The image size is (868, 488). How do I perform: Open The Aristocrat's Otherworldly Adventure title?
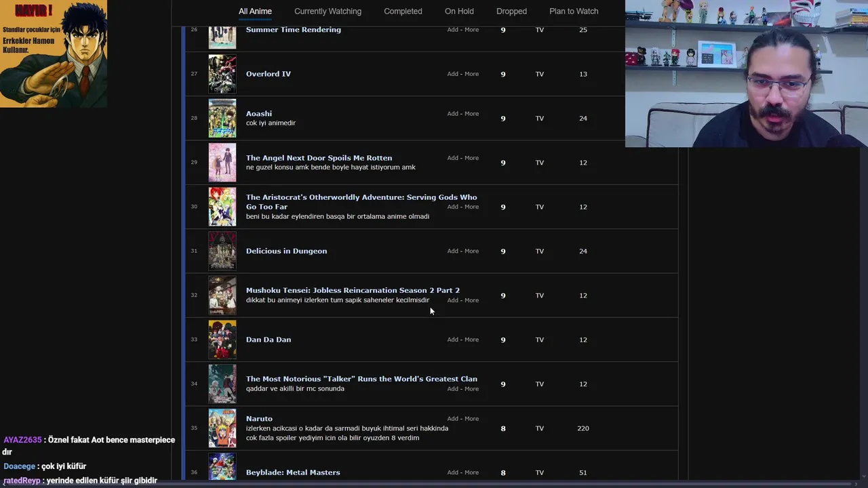pos(361,202)
